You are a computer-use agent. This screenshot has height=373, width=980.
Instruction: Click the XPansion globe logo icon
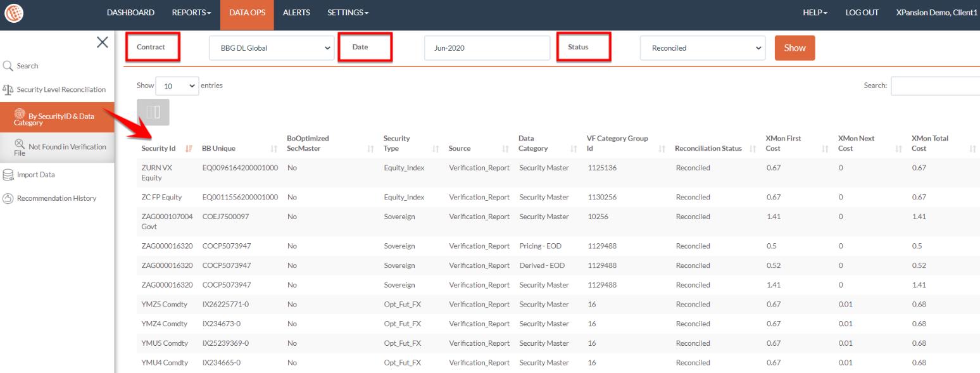click(12, 13)
